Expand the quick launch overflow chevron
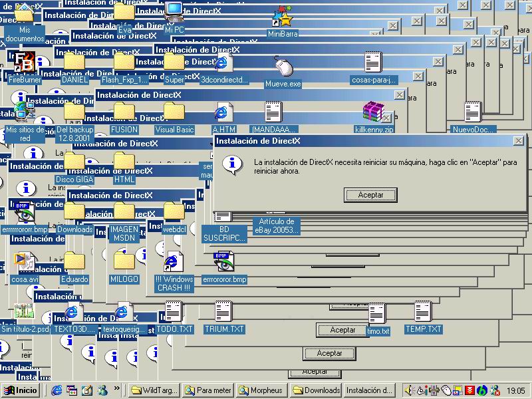Screen dimensions: 532x399 pos(117,388)
